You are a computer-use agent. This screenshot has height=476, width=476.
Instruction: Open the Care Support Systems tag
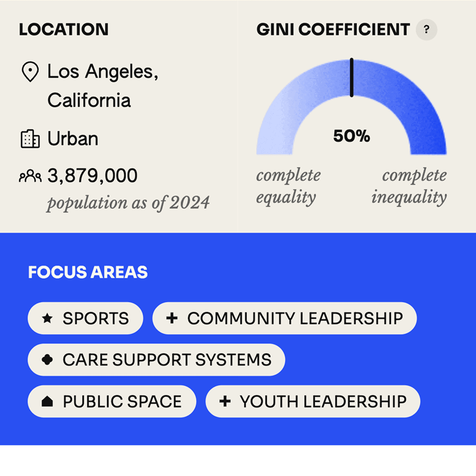click(156, 360)
